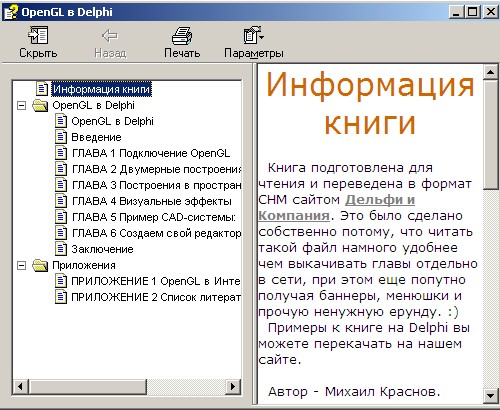Click the Приложения folder icon
The width and height of the screenshot is (500, 410).
[x=40, y=266]
